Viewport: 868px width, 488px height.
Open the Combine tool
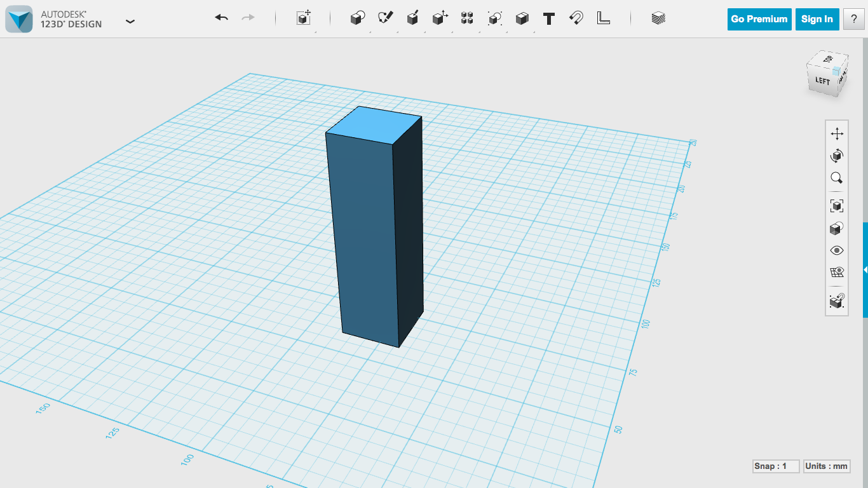click(522, 18)
